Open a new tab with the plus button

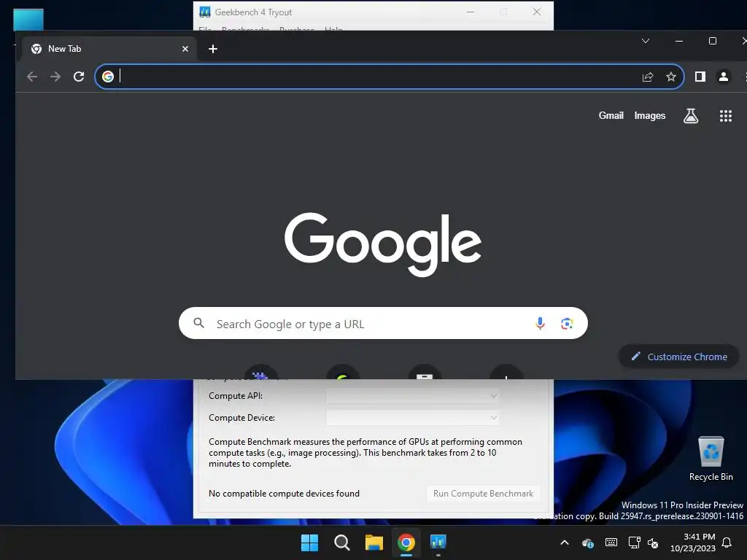pos(213,49)
